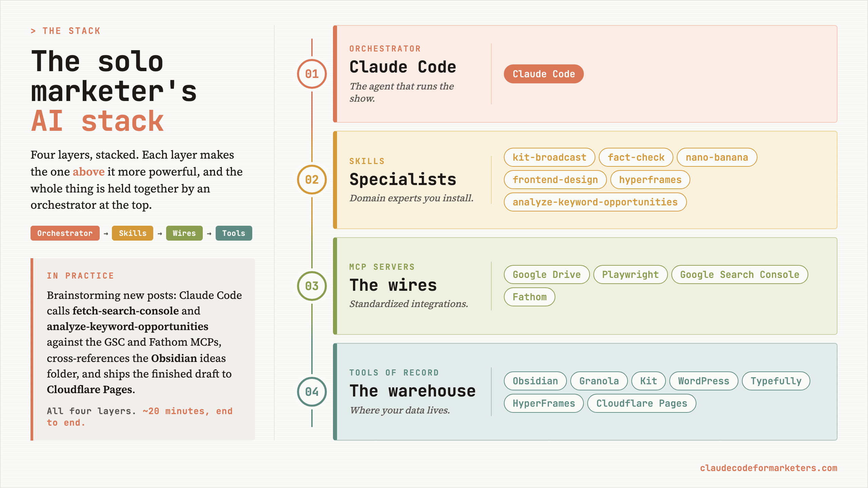
Task: Select the kit-broadcast skill tag
Action: [x=549, y=157]
